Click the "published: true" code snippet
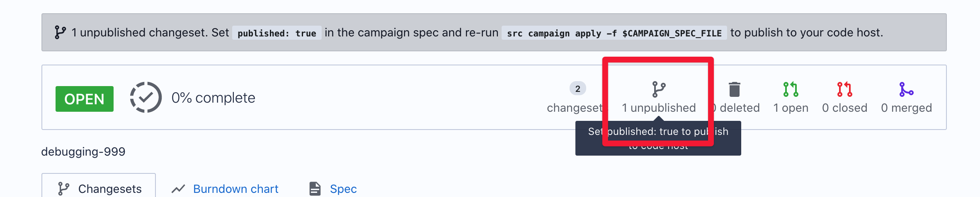The width and height of the screenshot is (980, 197). pyautogui.click(x=277, y=33)
